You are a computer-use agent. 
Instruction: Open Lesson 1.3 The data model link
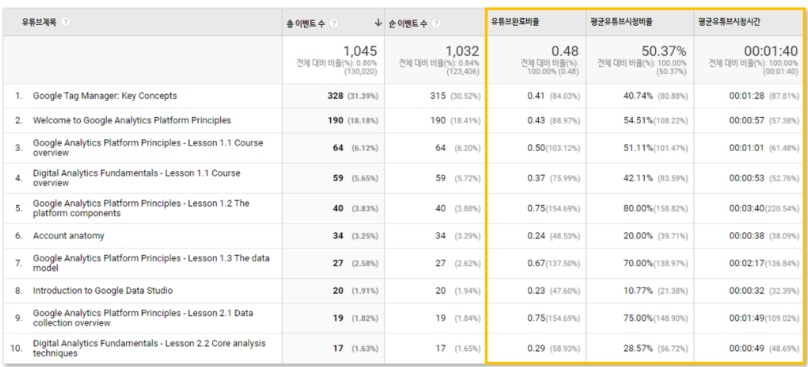(x=151, y=263)
